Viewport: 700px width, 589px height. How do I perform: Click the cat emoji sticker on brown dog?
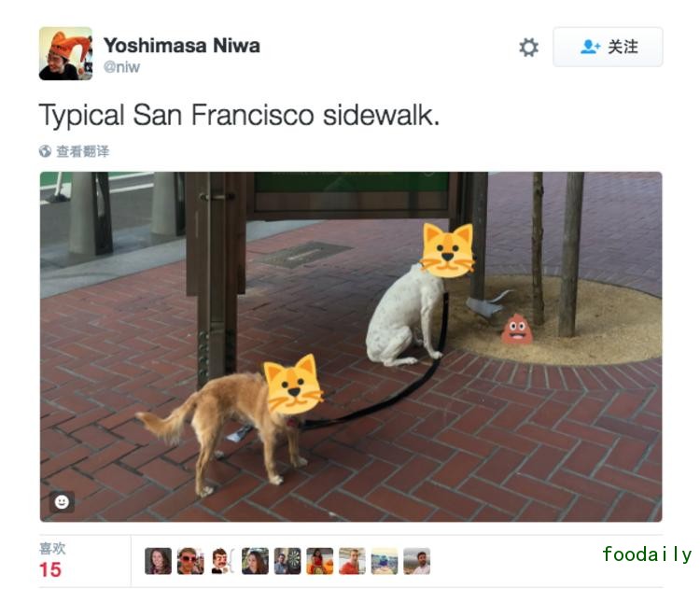[293, 384]
